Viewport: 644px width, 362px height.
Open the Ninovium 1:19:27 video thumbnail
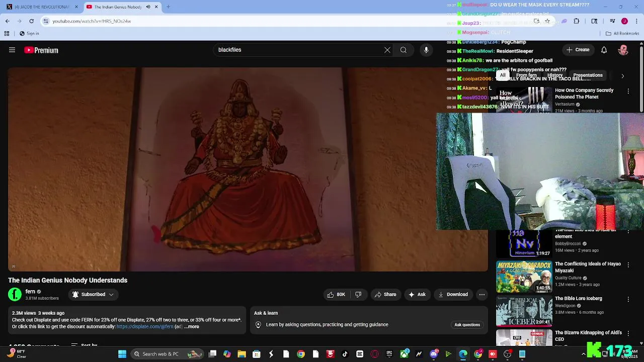(524, 244)
